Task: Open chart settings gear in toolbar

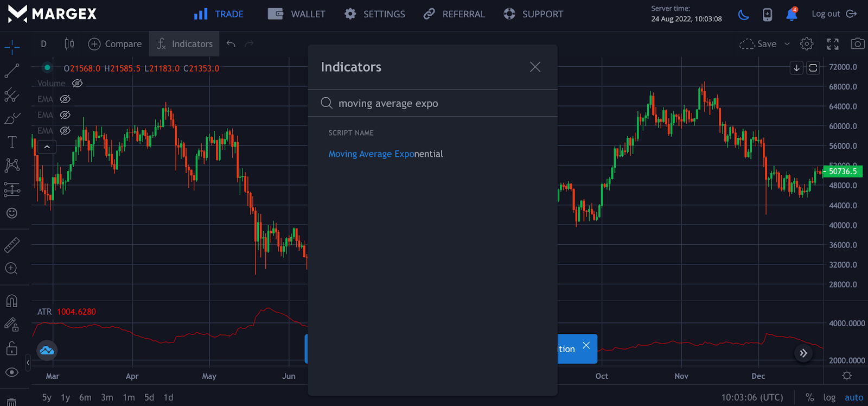Action: click(807, 44)
